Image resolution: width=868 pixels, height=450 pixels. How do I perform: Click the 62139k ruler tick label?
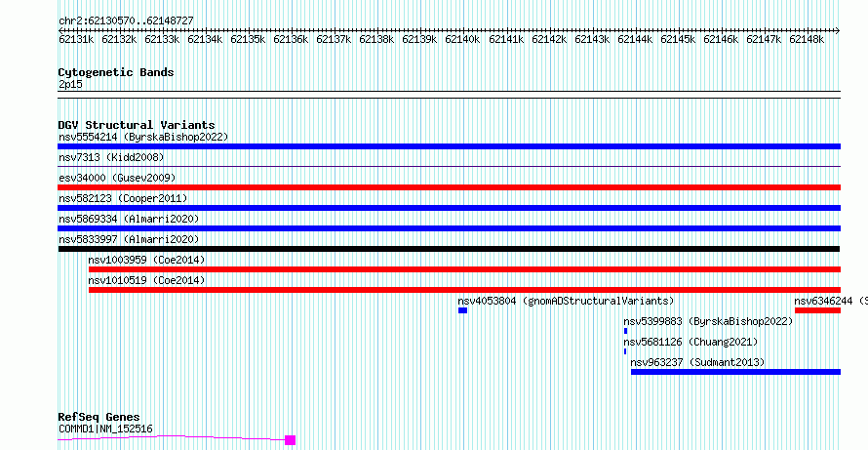419,40
